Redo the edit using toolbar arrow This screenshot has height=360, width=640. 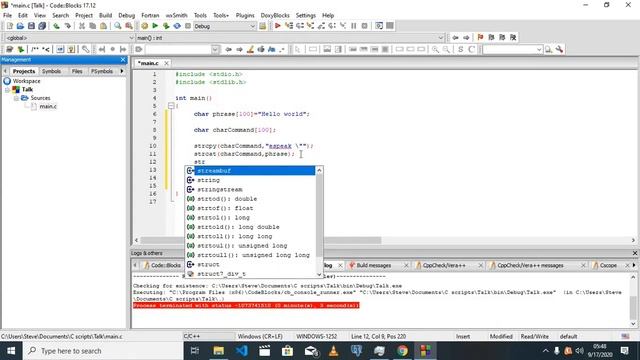point(67,26)
